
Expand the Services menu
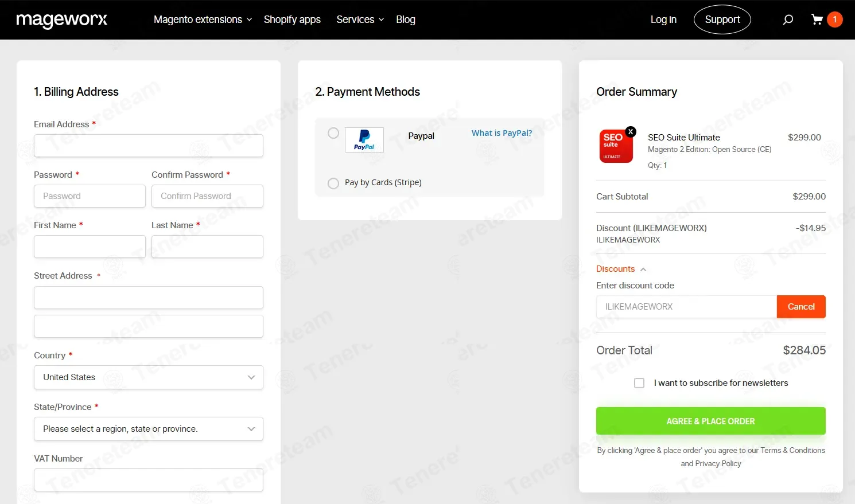coord(360,19)
